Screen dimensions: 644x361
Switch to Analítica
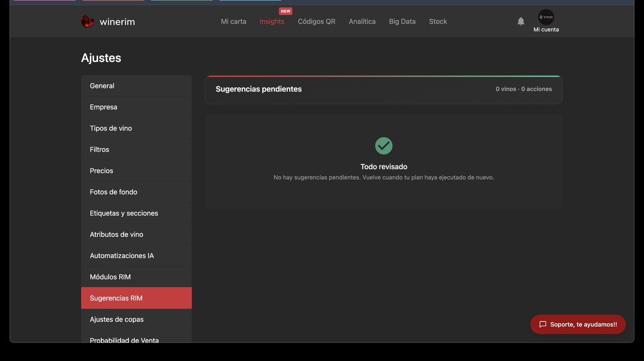[362, 21]
